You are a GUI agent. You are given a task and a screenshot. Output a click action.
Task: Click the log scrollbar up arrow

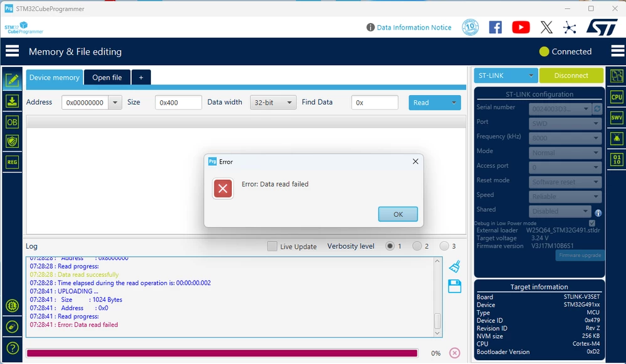click(437, 261)
